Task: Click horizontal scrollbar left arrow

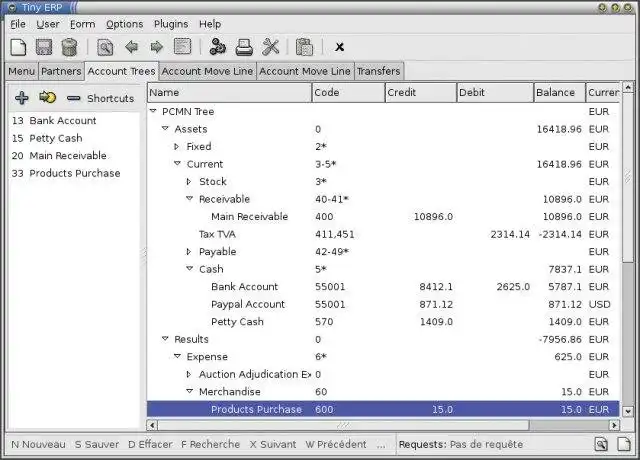Action: point(152,425)
